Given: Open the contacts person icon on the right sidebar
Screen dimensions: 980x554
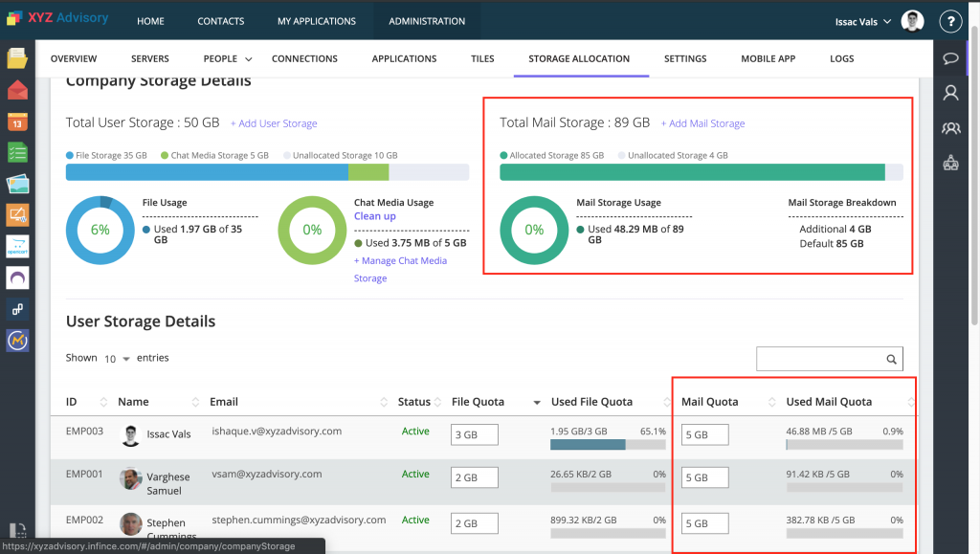Looking at the screenshot, I should (950, 92).
